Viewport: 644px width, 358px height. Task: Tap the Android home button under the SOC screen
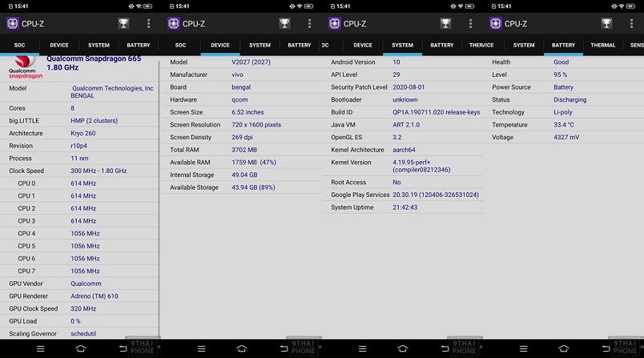pyautogui.click(x=80, y=348)
